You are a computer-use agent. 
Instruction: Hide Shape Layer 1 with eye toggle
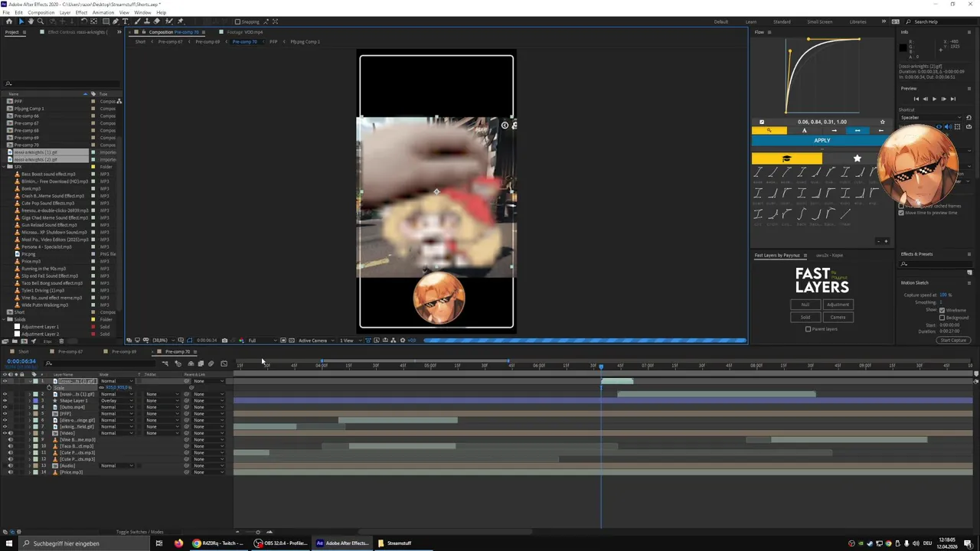(x=5, y=400)
